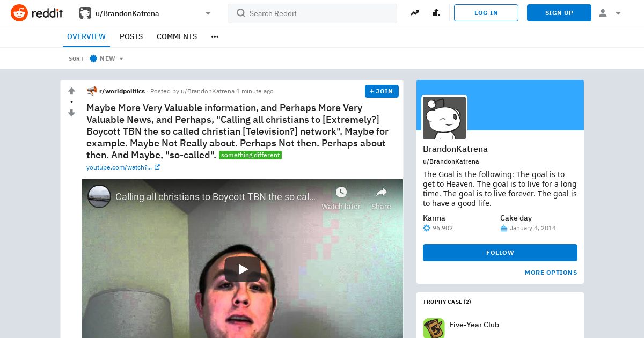The height and width of the screenshot is (338, 644).
Task: Click the SIGN UP button
Action: [559, 13]
